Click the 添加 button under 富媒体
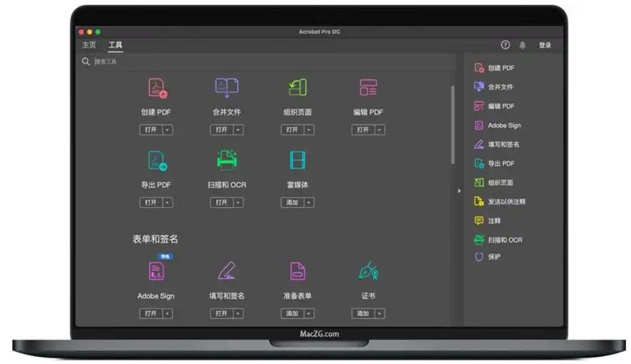Screen dimensions: 631x364 click(x=293, y=202)
